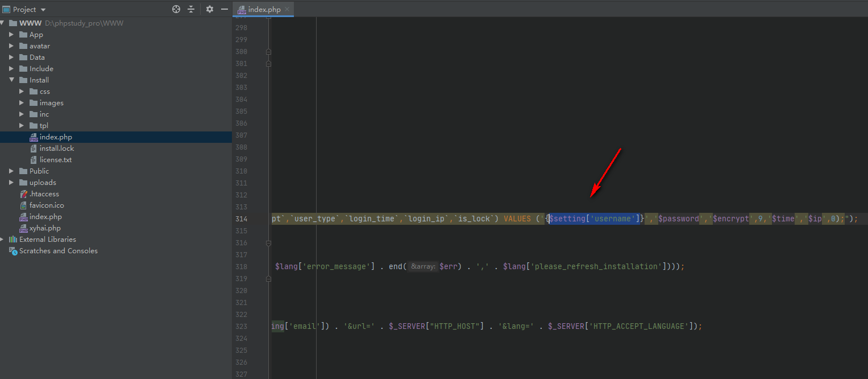
Task: Click the favicon.ico file icon
Action: point(23,205)
